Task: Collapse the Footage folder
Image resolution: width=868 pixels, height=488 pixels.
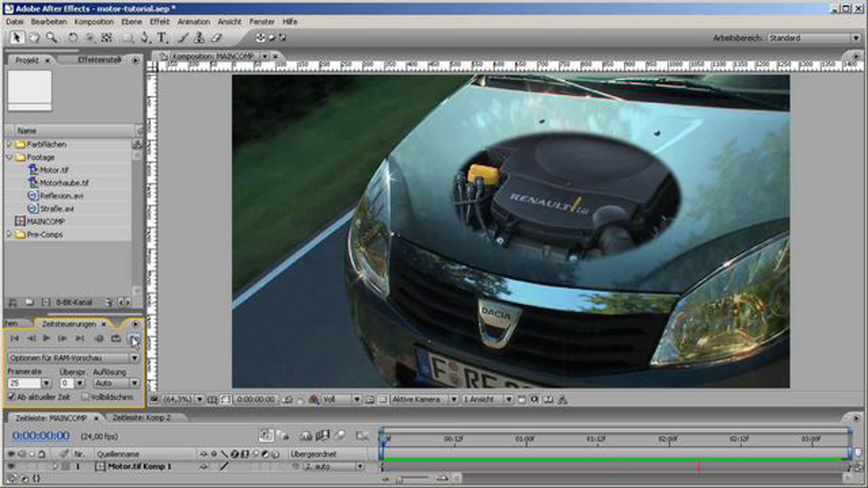Action: coord(9,157)
